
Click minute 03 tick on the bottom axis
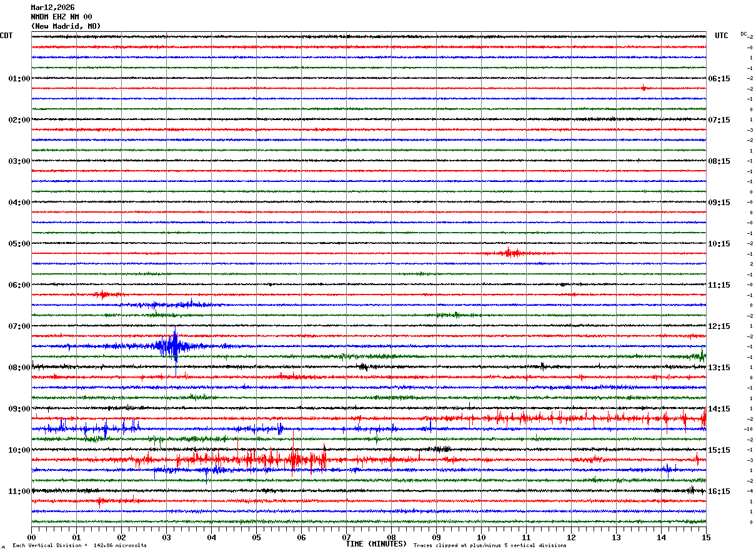tap(166, 537)
